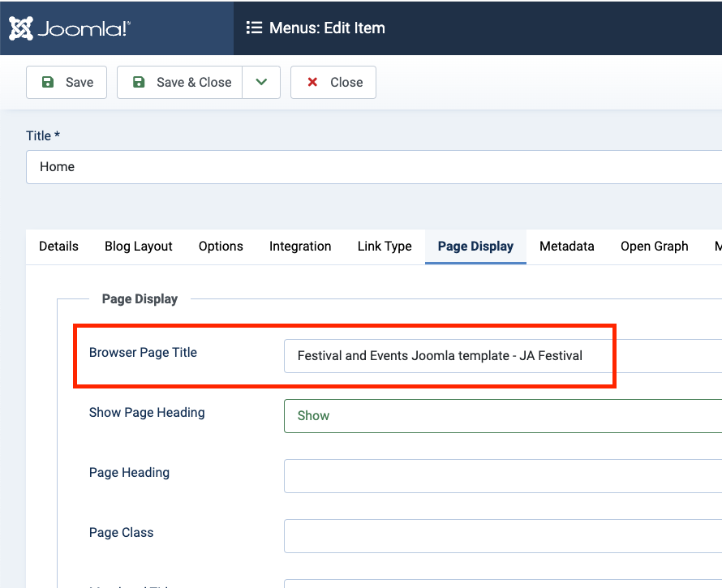Select the Options tab

coord(221,247)
